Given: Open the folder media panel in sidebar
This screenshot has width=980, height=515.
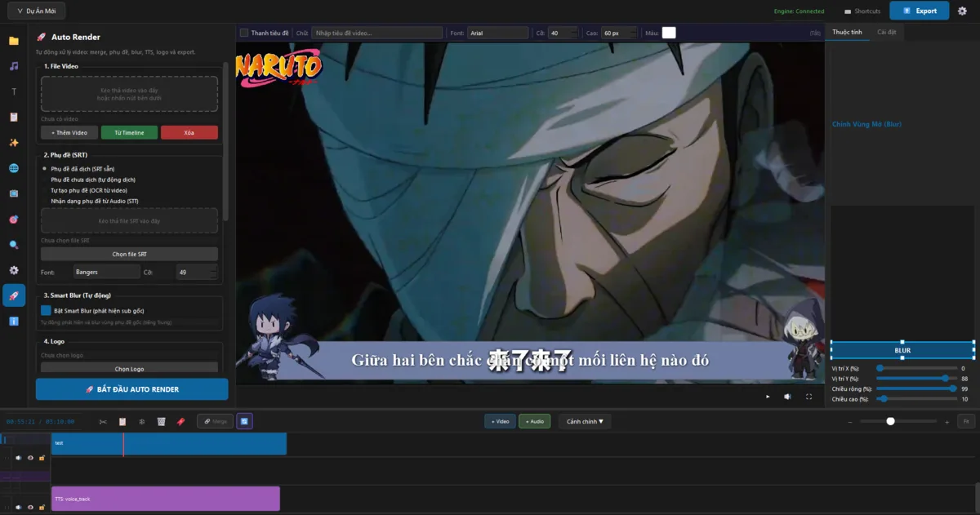Looking at the screenshot, I should (14, 40).
